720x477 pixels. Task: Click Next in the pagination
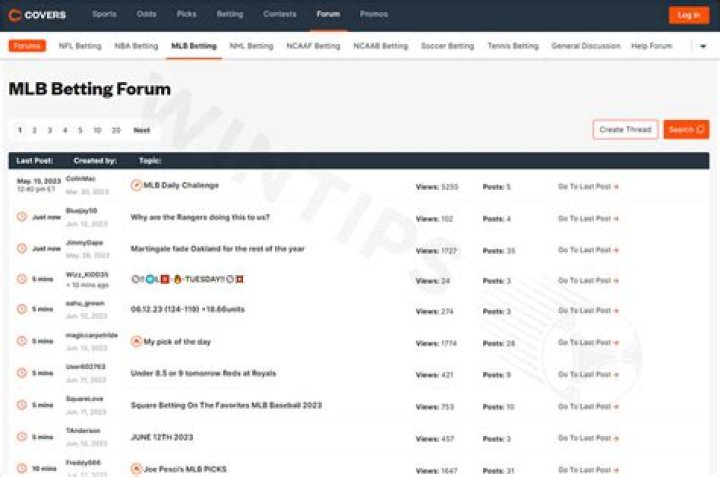(142, 130)
